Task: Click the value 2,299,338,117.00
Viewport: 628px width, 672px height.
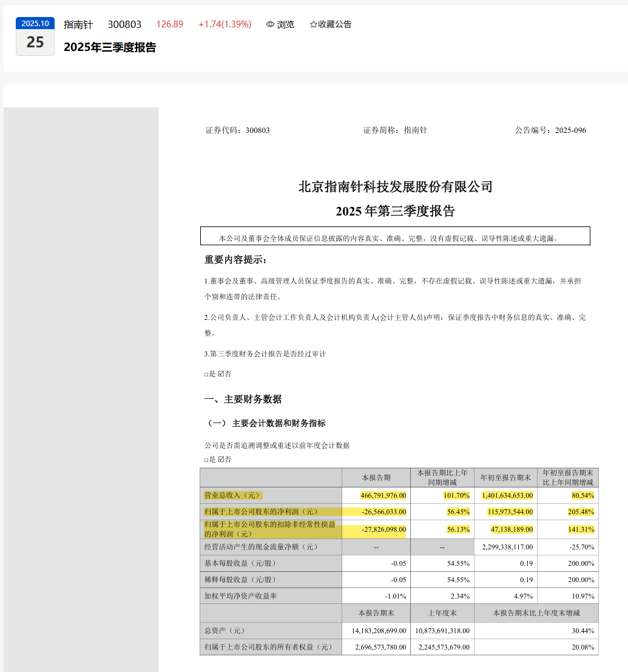Action: (x=507, y=547)
